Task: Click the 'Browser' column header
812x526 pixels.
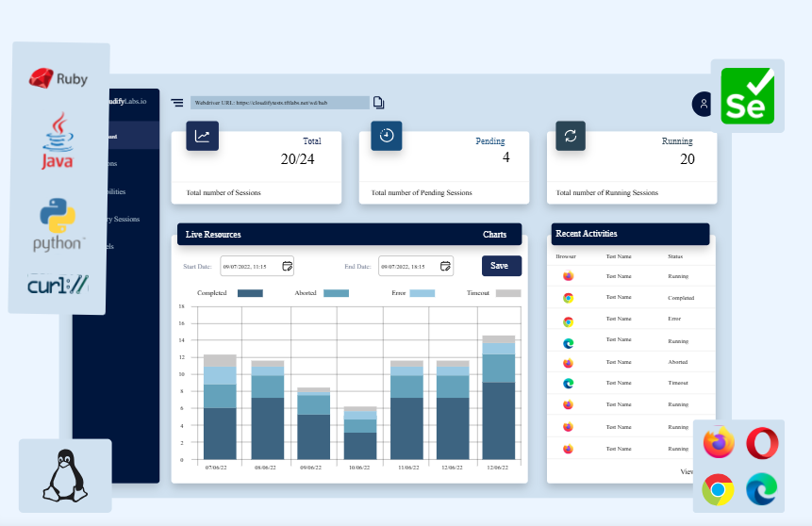Action: 566,256
